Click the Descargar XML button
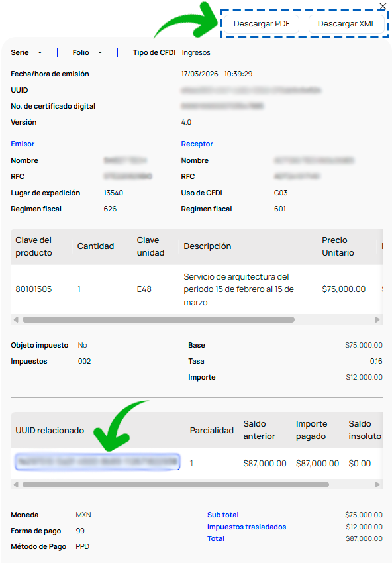The height and width of the screenshot is (563, 392). click(x=346, y=24)
